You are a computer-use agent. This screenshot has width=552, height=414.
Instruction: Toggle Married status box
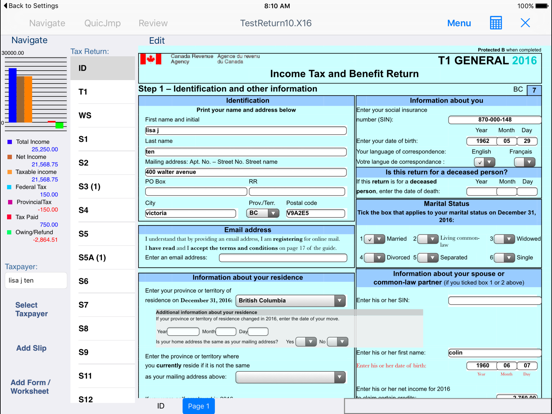374,239
